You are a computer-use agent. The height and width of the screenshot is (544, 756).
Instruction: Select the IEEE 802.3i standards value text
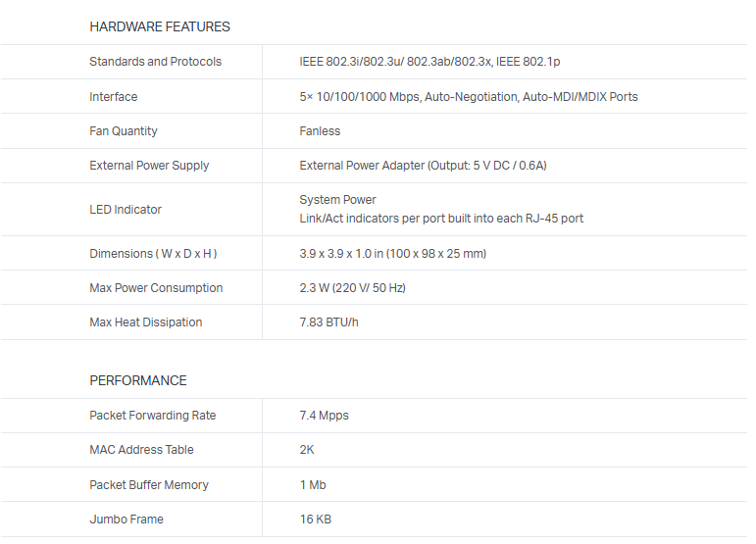429,62
